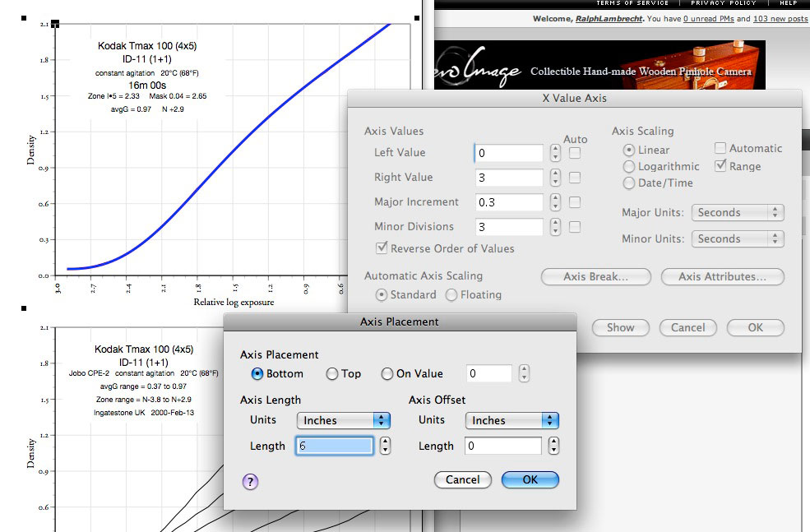Click the Right Value input field

509,178
